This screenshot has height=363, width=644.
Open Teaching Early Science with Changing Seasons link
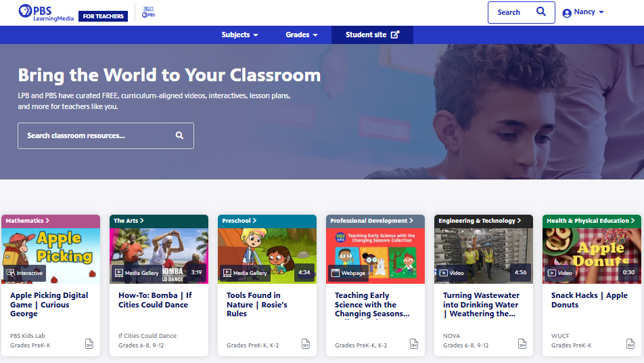coord(372,305)
